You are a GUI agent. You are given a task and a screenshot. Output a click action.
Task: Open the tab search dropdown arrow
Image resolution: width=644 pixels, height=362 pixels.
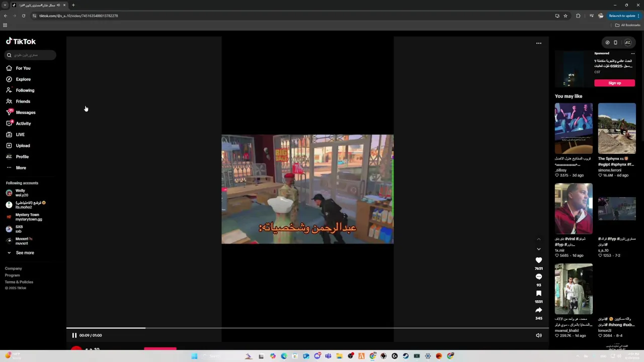point(5,5)
